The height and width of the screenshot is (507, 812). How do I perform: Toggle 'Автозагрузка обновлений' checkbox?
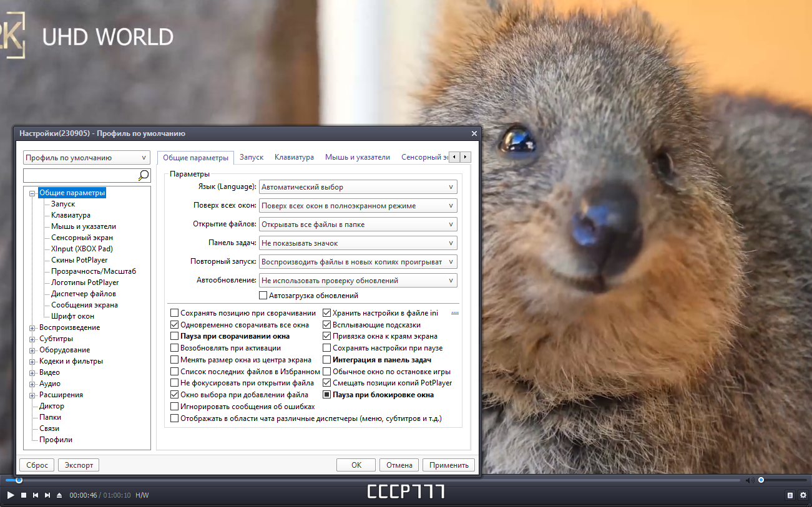pyautogui.click(x=263, y=296)
